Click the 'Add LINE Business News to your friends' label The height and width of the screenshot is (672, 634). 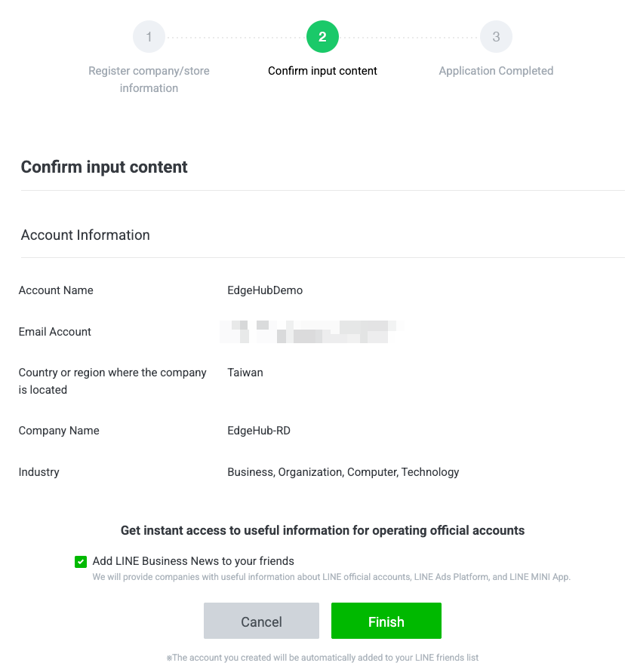[193, 561]
